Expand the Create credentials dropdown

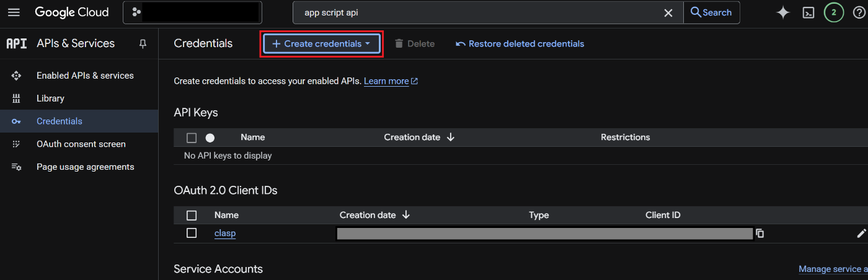[x=321, y=44]
